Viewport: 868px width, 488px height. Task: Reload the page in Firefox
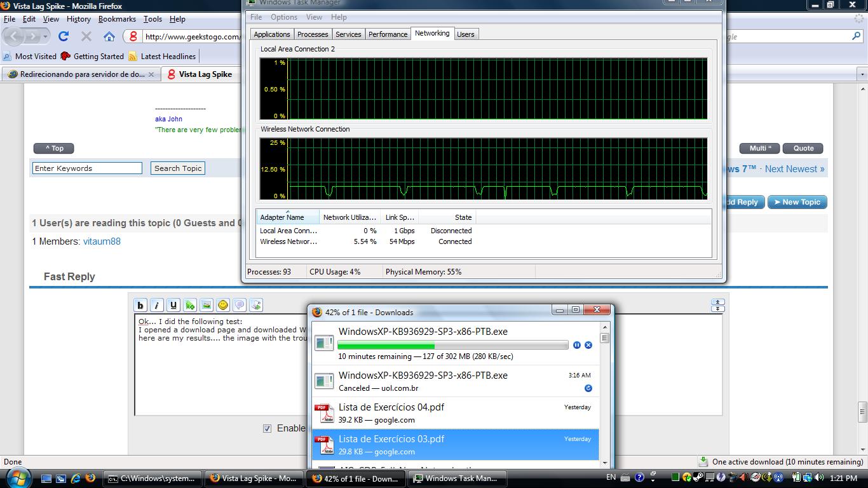click(64, 36)
